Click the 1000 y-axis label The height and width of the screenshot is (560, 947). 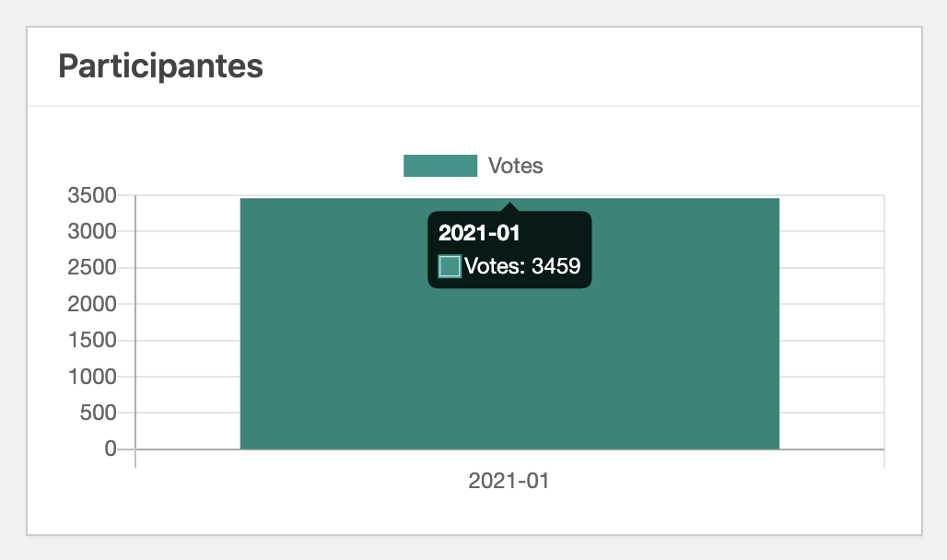click(92, 377)
